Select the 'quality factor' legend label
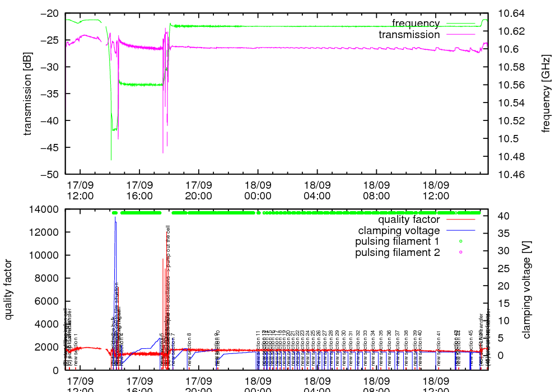Viewport: 560px width, 392px height. point(409,220)
